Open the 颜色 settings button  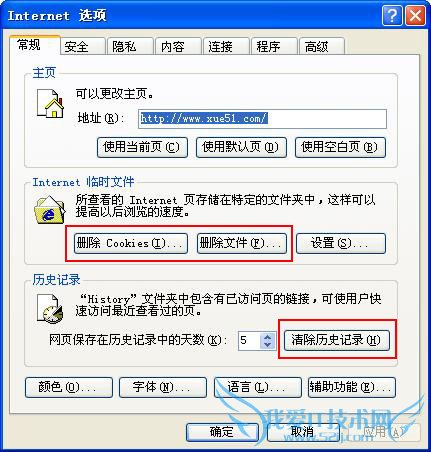click(x=69, y=387)
